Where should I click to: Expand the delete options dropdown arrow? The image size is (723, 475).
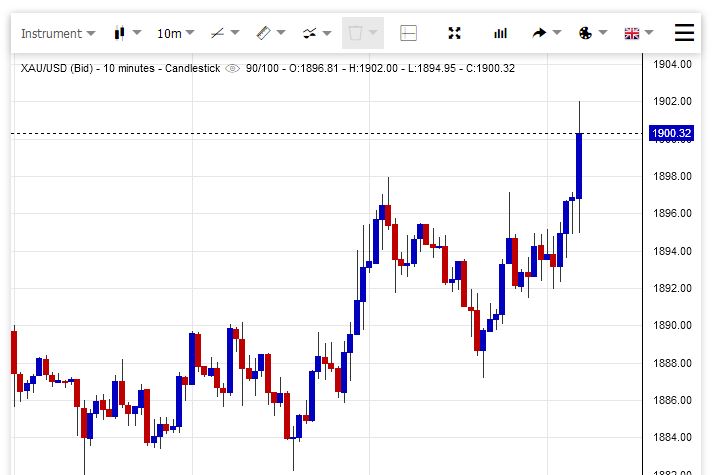click(373, 32)
